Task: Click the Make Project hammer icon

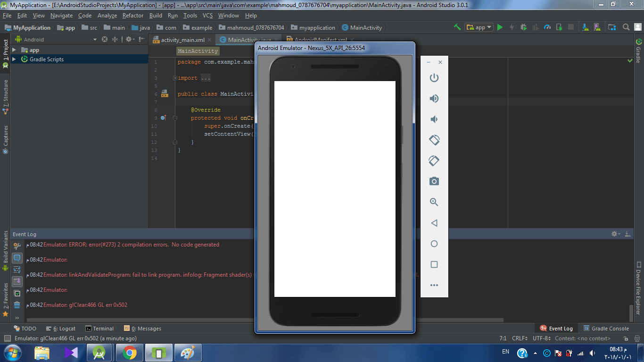Action: point(457,27)
